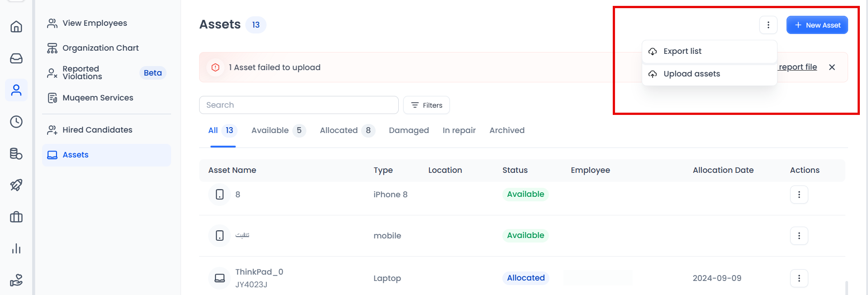The width and height of the screenshot is (868, 295).
Task: Click the Search assets input field
Action: tap(299, 105)
